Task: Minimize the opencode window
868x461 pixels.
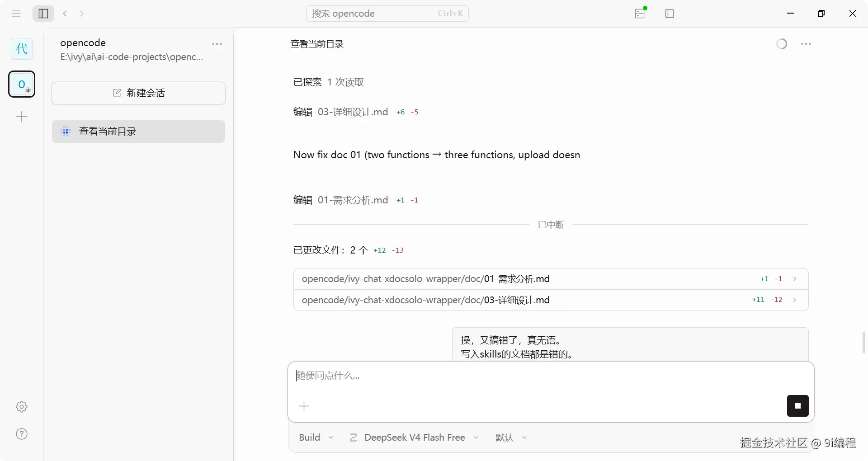Action: pos(791,14)
